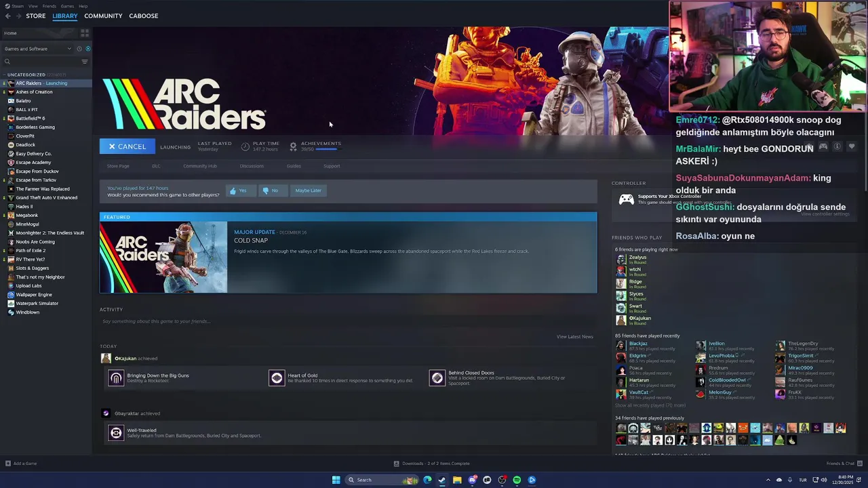Image resolution: width=868 pixels, height=488 pixels.
Task: Show hidden system tray icons
Action: pyautogui.click(x=768, y=480)
